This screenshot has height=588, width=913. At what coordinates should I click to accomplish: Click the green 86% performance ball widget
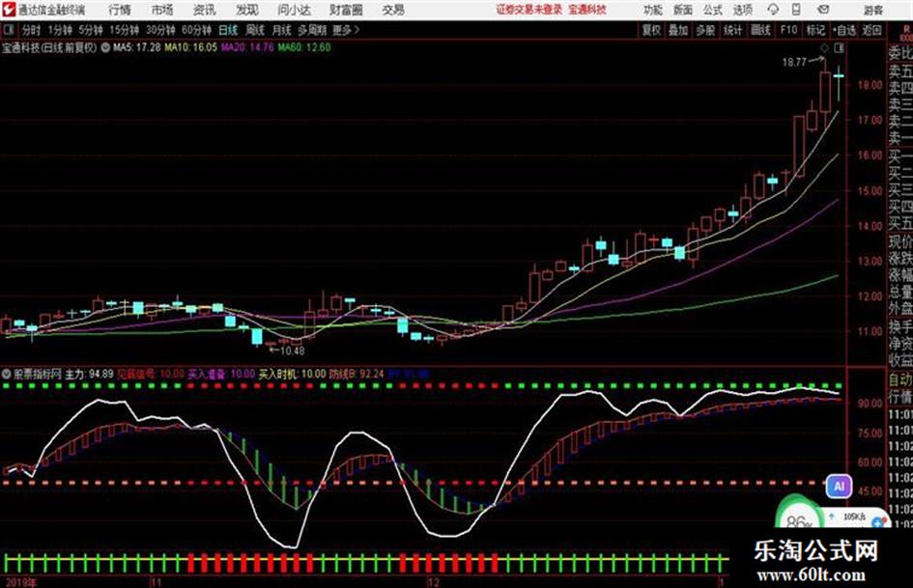tap(798, 513)
